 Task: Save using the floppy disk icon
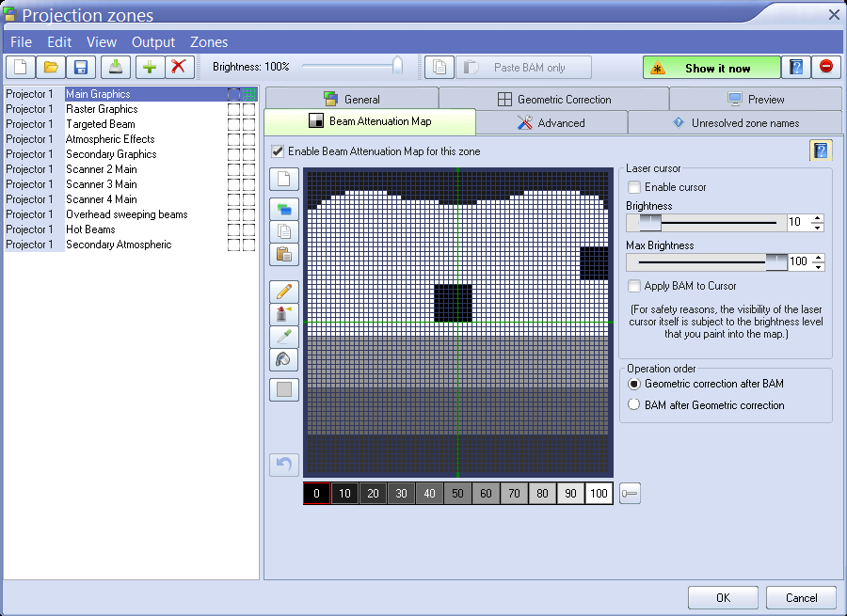81,68
